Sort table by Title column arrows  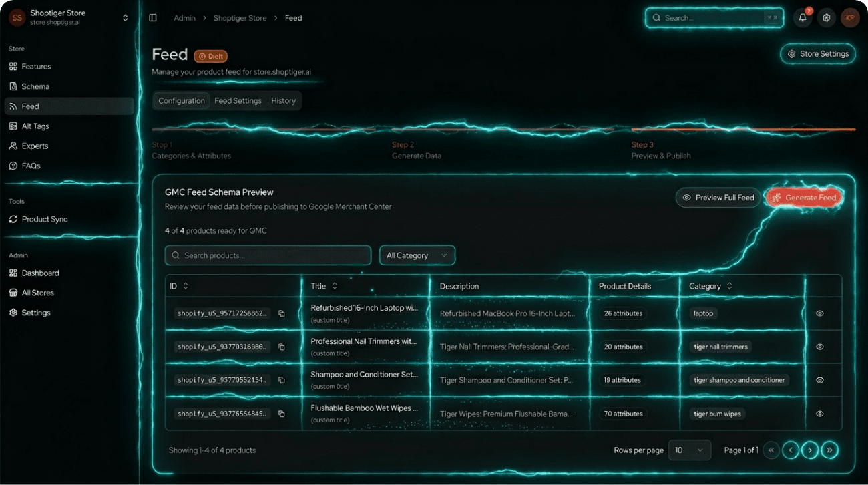335,286
